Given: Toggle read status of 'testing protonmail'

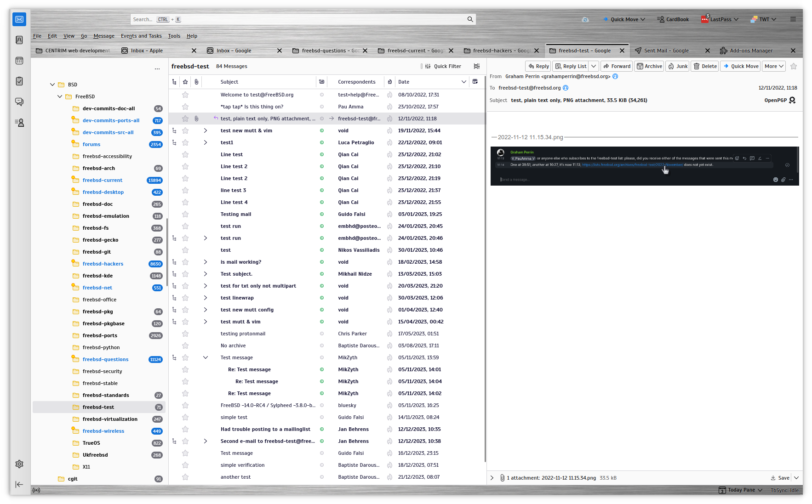Looking at the screenshot, I should pos(322,334).
